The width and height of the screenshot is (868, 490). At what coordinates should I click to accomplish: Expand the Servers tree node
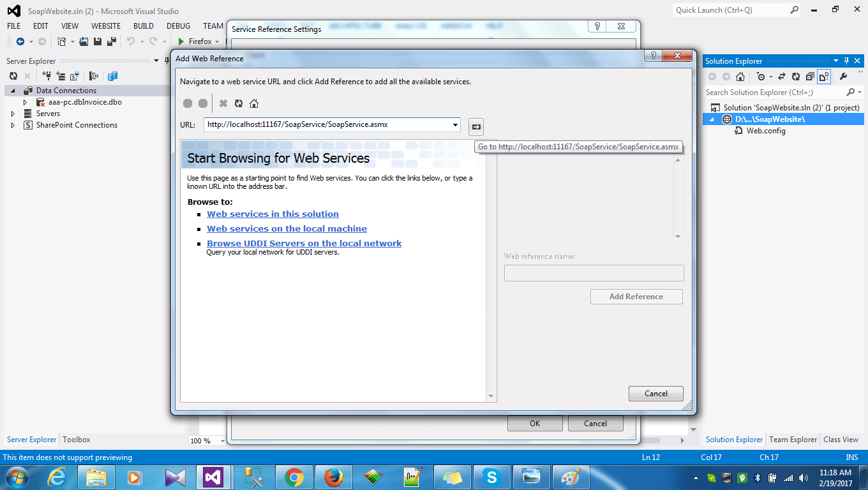[13, 114]
